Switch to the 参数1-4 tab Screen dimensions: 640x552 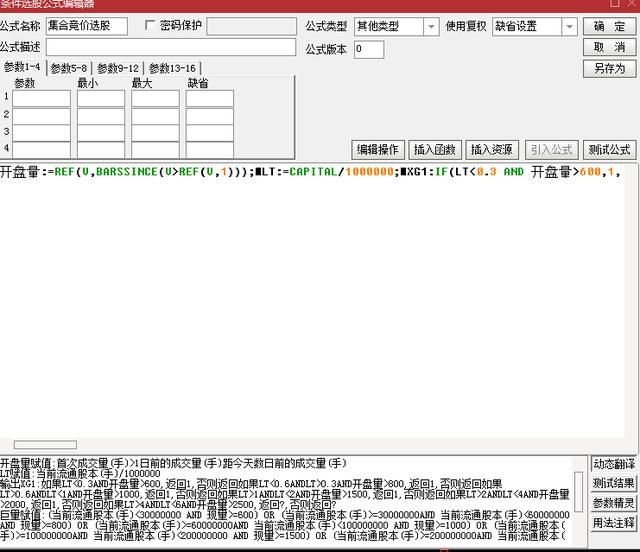point(22,67)
